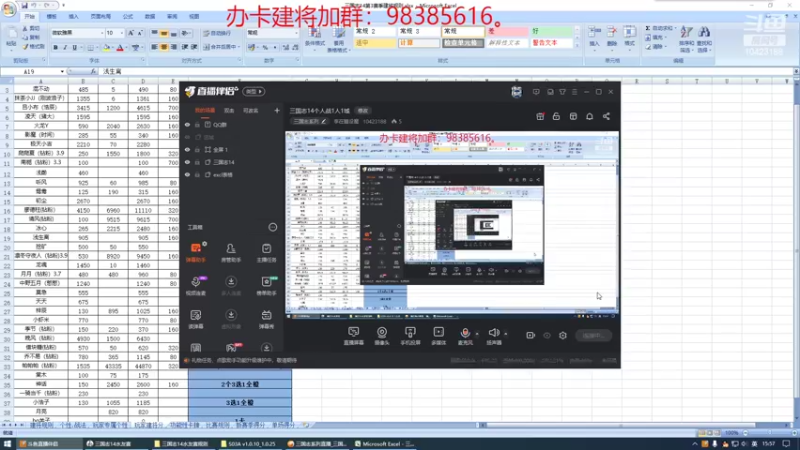The height and width of the screenshot is (450, 800).
Task: Click the 直播中 live status button
Action: (593, 335)
